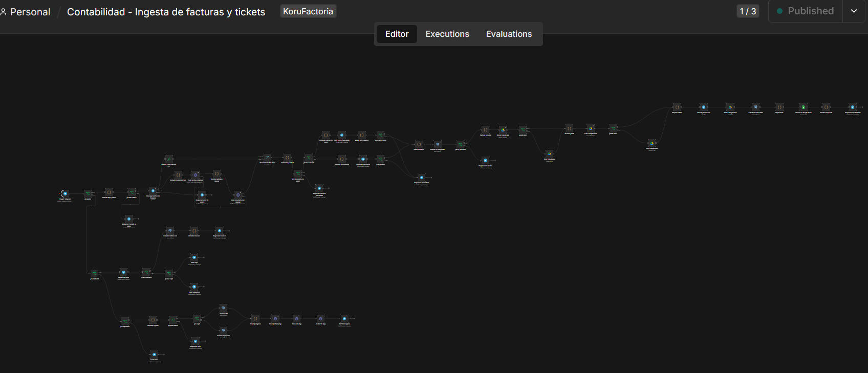This screenshot has height=373, width=868.
Task: Open the Switch node right after the Telegram trigger
Action: pos(88,194)
